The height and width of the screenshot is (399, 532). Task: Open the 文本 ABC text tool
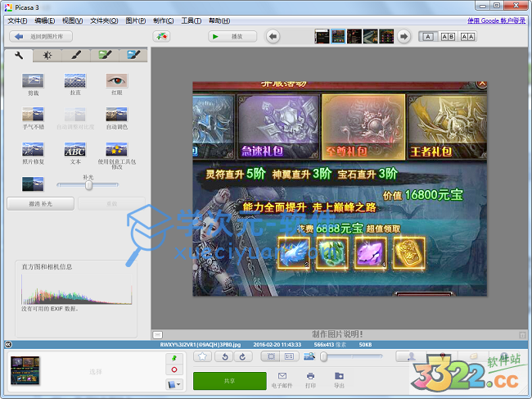[x=75, y=149]
